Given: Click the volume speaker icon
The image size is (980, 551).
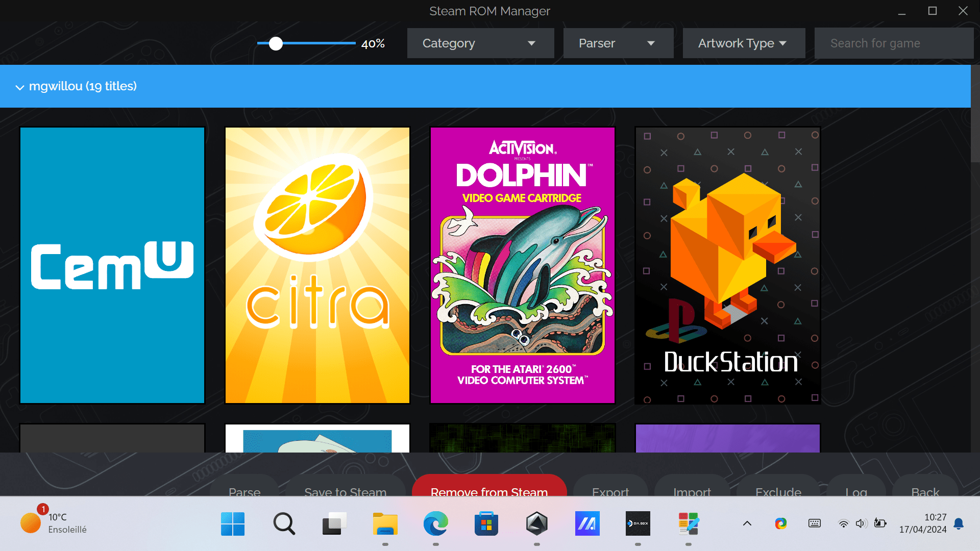Looking at the screenshot, I should pyautogui.click(x=861, y=523).
